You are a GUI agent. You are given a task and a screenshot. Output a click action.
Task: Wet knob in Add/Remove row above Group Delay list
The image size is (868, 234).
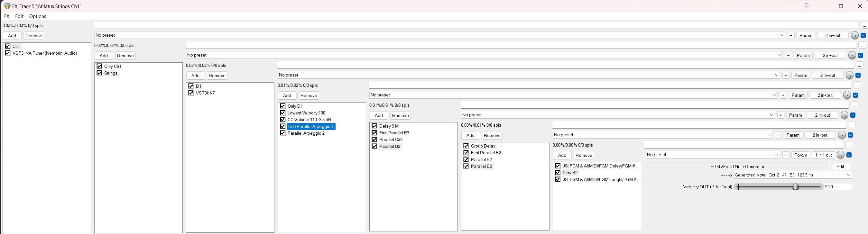(x=842, y=135)
